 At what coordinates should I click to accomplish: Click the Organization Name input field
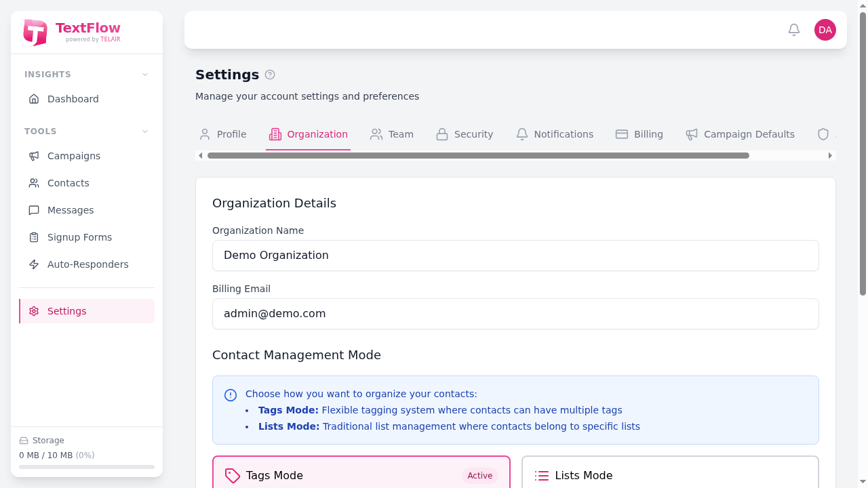[515, 256]
